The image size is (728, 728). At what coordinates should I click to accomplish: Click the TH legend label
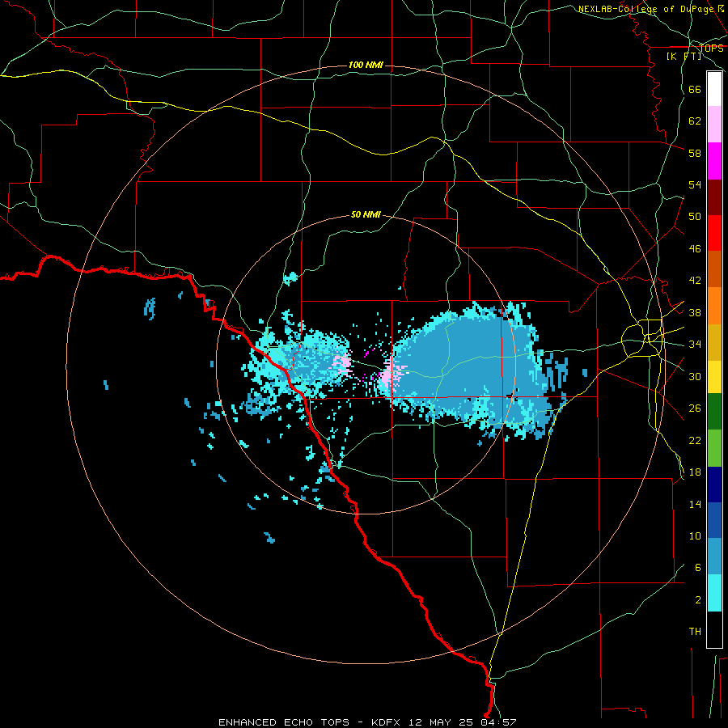coord(695,632)
